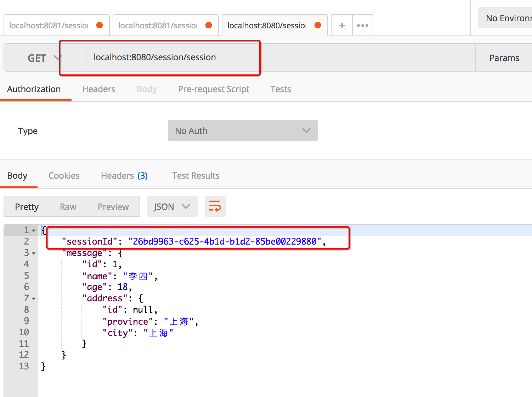The height and width of the screenshot is (397, 532).
Task: Select the Preview response view
Action: [113, 207]
